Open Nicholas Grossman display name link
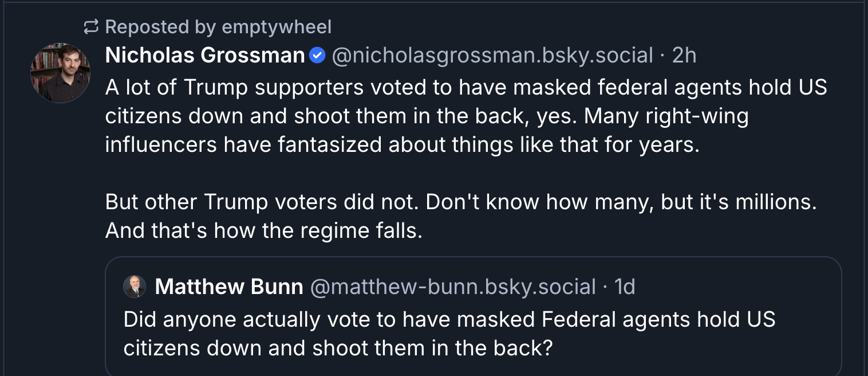Viewport: 868px width, 376px height. point(205,56)
